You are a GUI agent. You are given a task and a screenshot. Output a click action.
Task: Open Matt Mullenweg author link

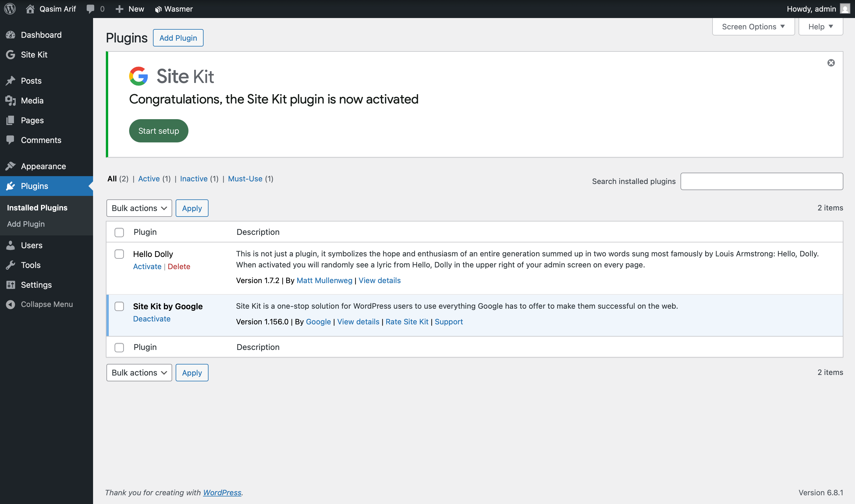coord(324,280)
